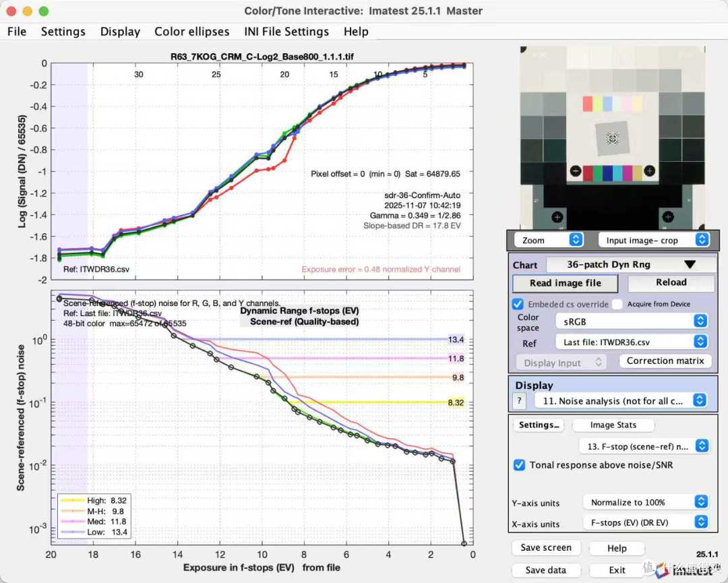Enable Acquire from Device checkbox
728x583 pixels.
(x=617, y=304)
